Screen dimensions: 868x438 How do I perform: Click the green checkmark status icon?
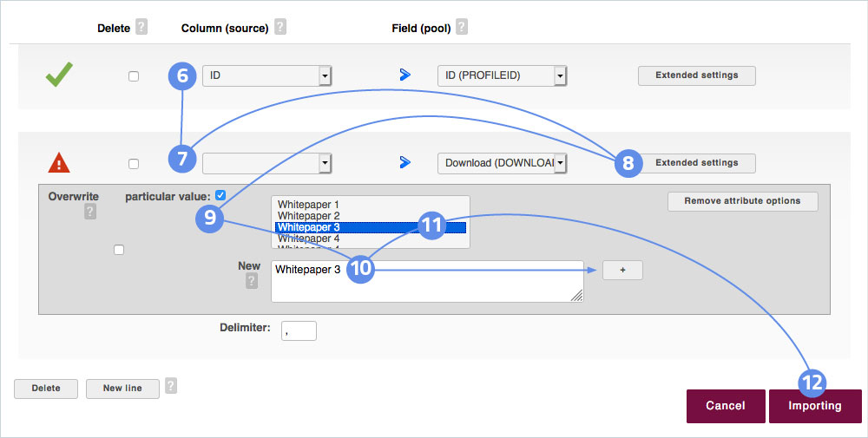pyautogui.click(x=59, y=76)
